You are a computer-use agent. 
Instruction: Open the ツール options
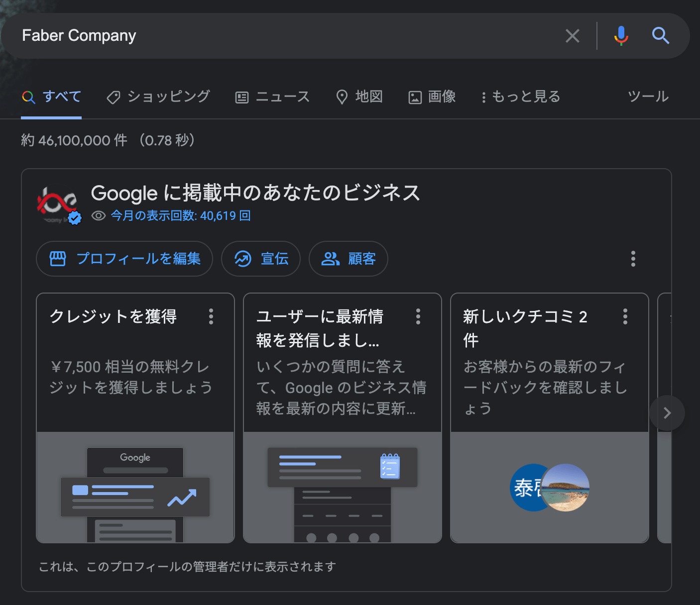click(648, 97)
